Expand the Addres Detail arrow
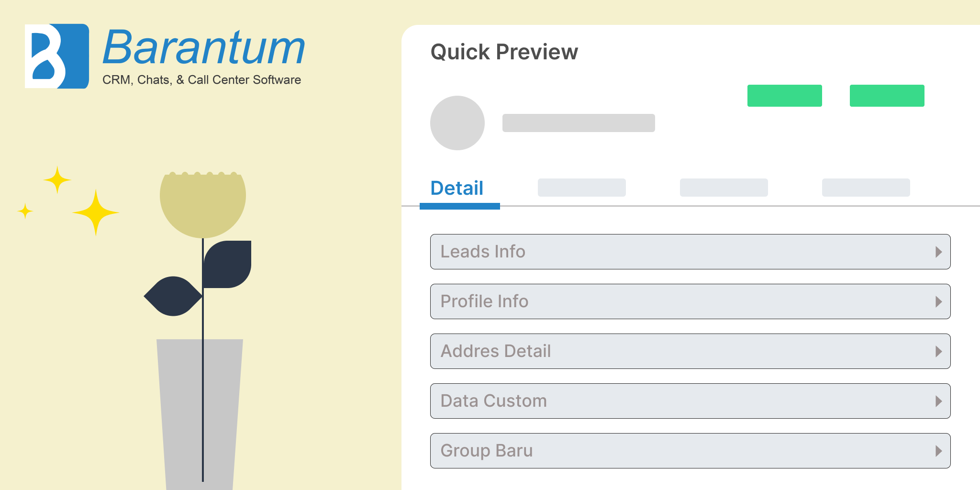Image resolution: width=980 pixels, height=490 pixels. click(939, 351)
